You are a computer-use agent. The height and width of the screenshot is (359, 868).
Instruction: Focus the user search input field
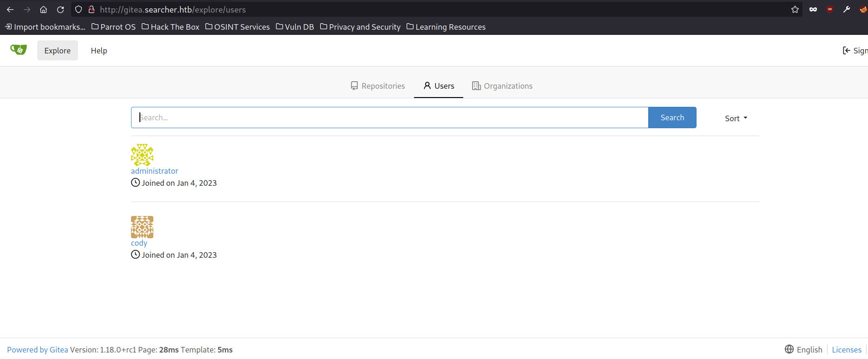(x=390, y=117)
